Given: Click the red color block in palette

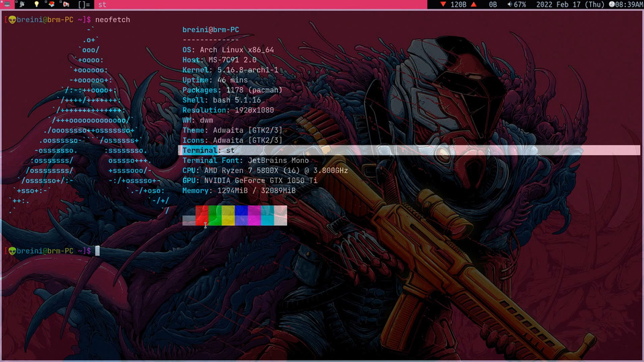Looking at the screenshot, I should (202, 215).
